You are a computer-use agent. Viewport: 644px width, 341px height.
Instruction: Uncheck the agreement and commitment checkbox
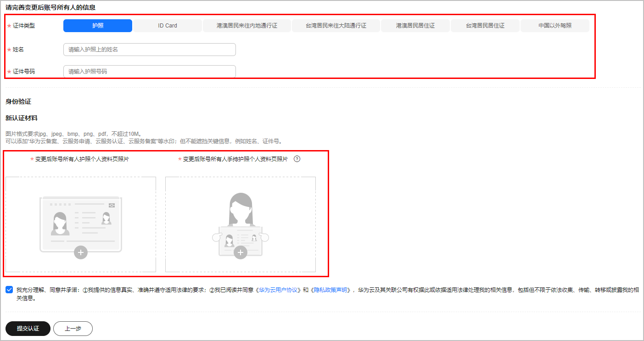tap(9, 290)
